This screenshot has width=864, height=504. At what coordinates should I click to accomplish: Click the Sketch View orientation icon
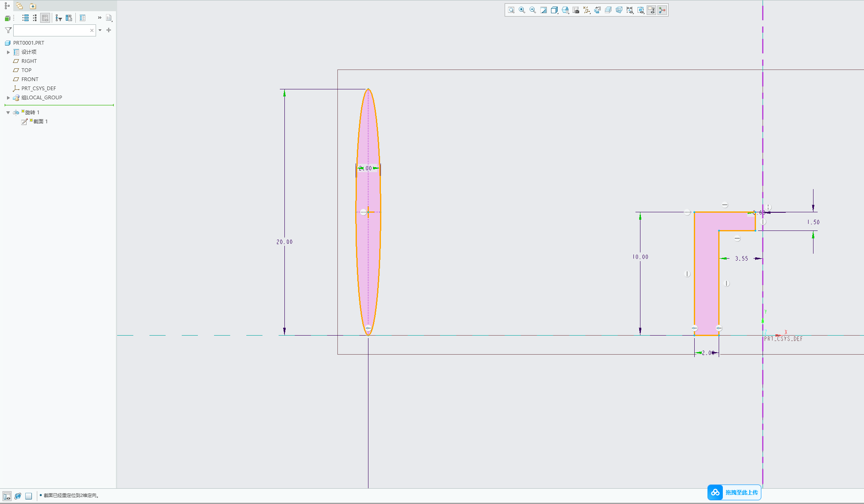click(x=597, y=10)
